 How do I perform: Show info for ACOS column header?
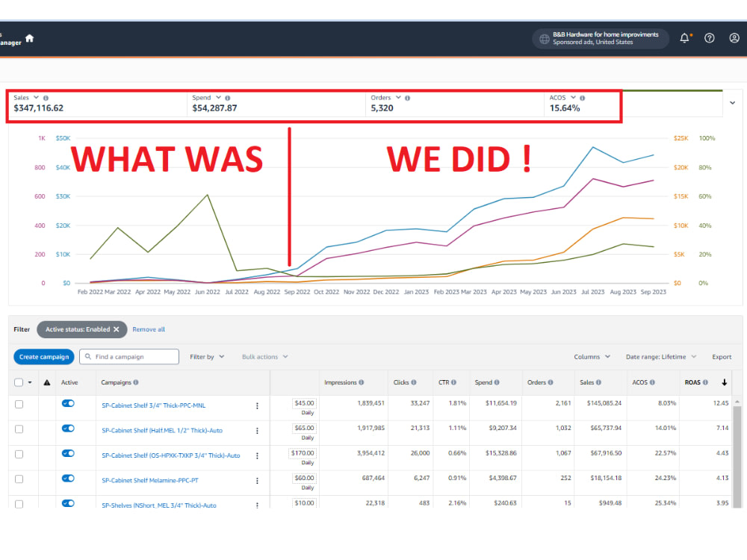click(652, 382)
